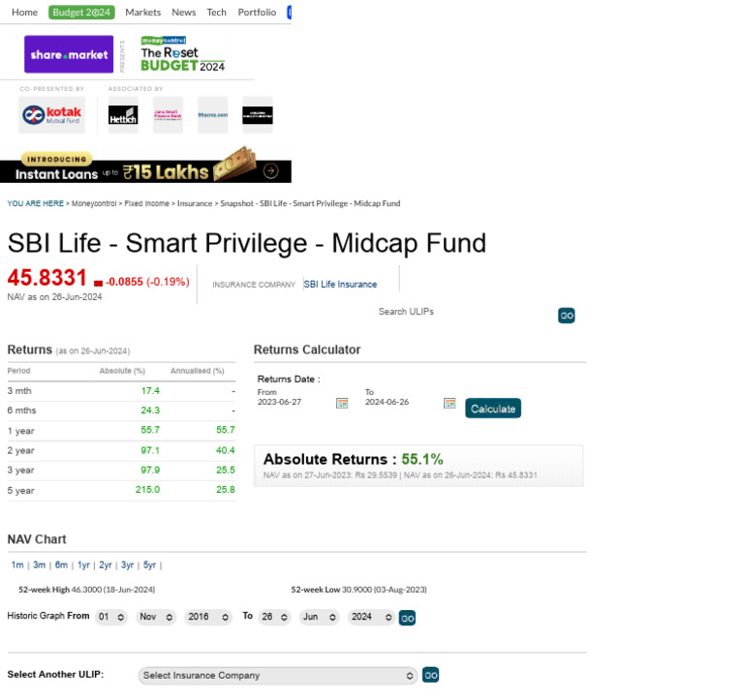Viewport: 744px width, 700px height.
Task: Click the arrow on the Instant Loans banner
Action: [271, 170]
